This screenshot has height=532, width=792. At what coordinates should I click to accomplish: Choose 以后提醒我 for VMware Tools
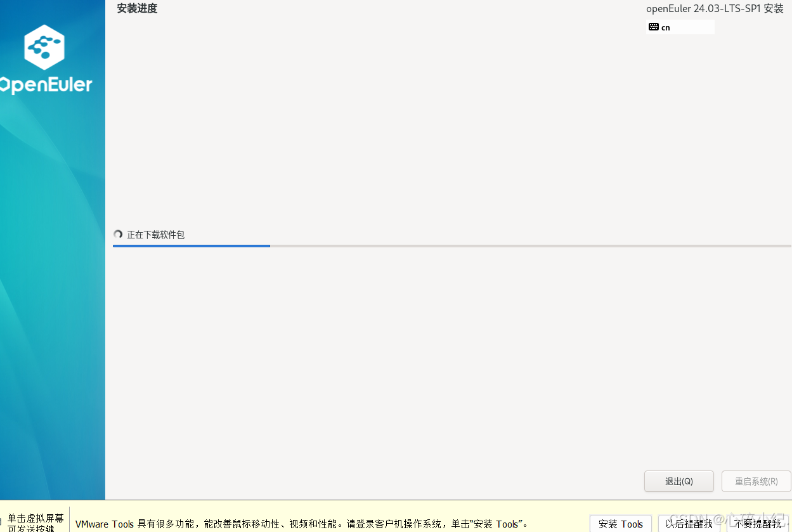click(689, 524)
